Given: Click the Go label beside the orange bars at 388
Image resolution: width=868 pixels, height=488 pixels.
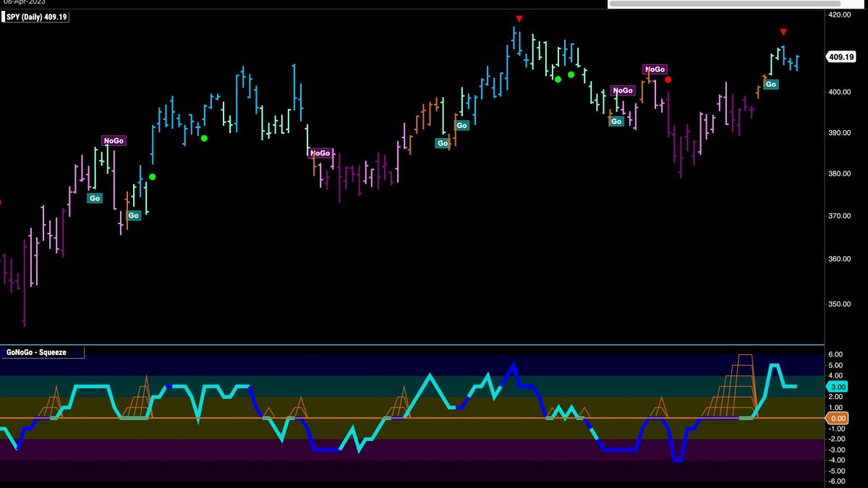Looking at the screenshot, I should tap(442, 143).
